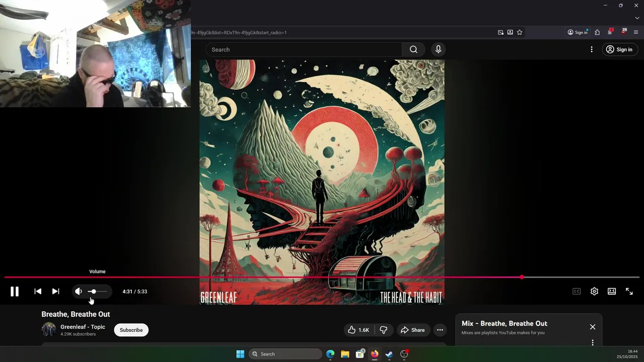This screenshot has width=644, height=362.
Task: Click the install/download icon in address bar
Action: (510, 32)
